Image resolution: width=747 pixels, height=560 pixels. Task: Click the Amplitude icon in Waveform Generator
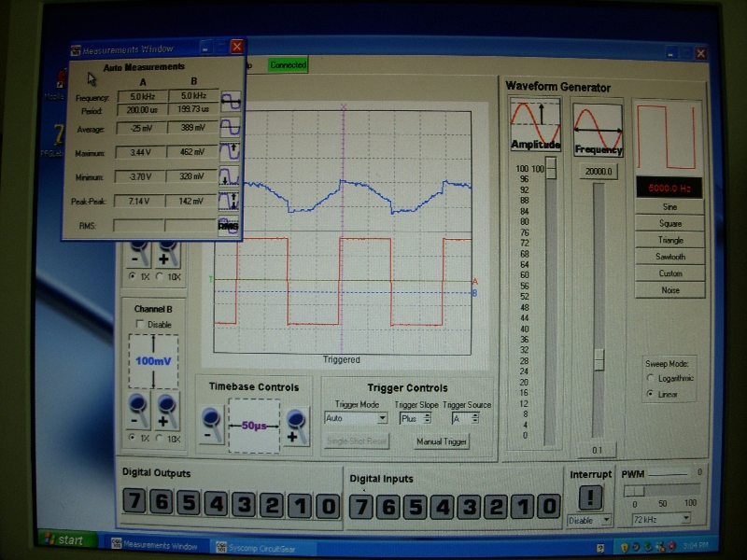535,124
